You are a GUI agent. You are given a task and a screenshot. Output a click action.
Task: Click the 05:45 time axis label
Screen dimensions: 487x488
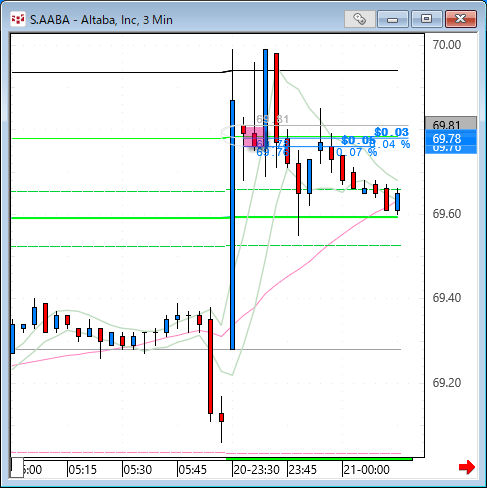pos(192,470)
